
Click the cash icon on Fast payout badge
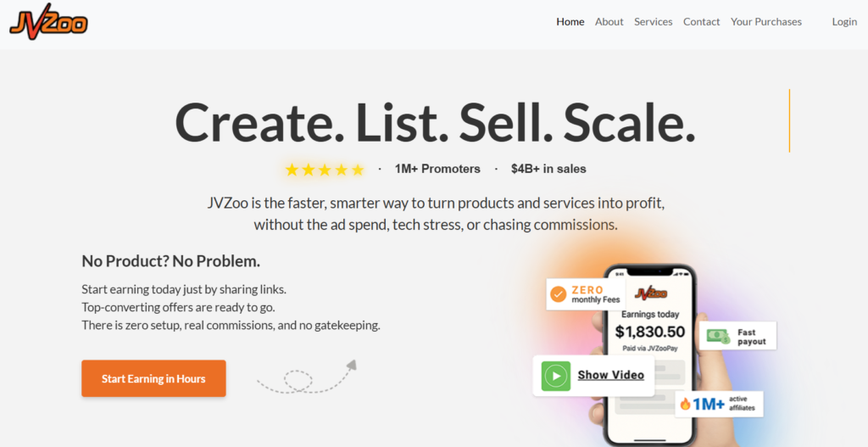(x=719, y=337)
